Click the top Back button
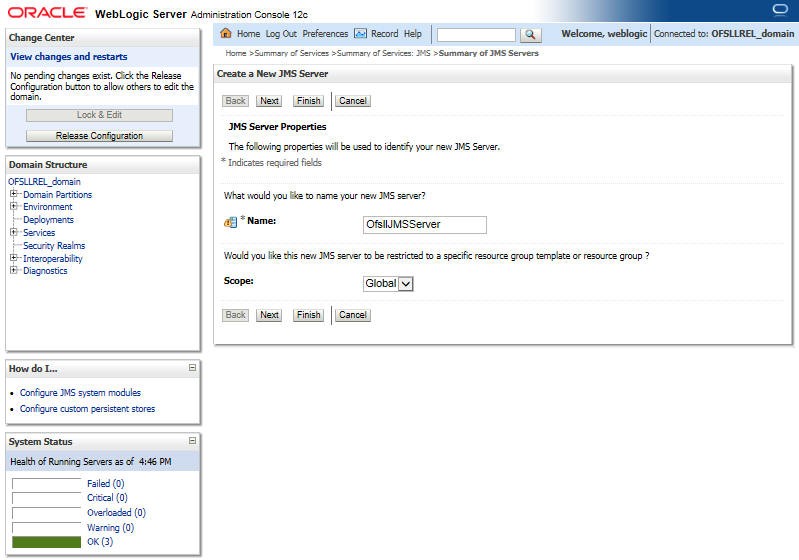799x560 pixels. 235,101
